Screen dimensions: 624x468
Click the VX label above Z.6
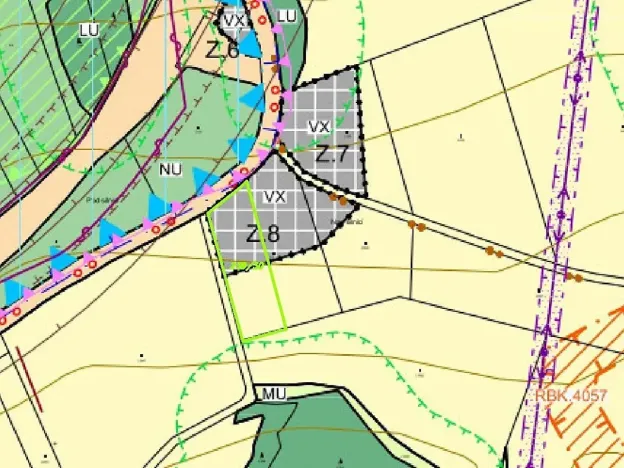[x=234, y=21]
